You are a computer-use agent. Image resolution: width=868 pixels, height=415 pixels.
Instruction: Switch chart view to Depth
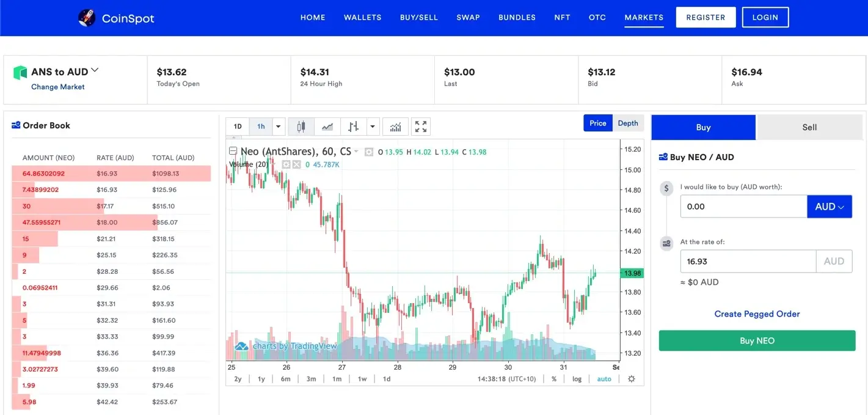coord(628,123)
